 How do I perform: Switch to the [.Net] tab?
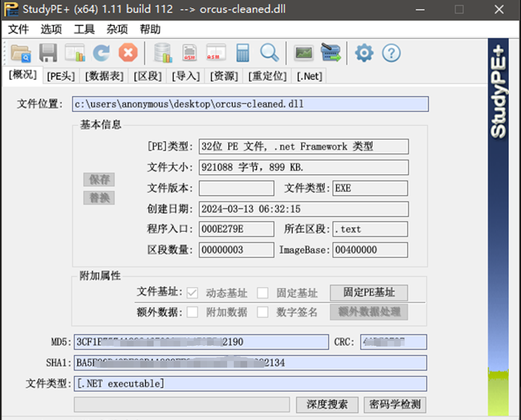310,76
